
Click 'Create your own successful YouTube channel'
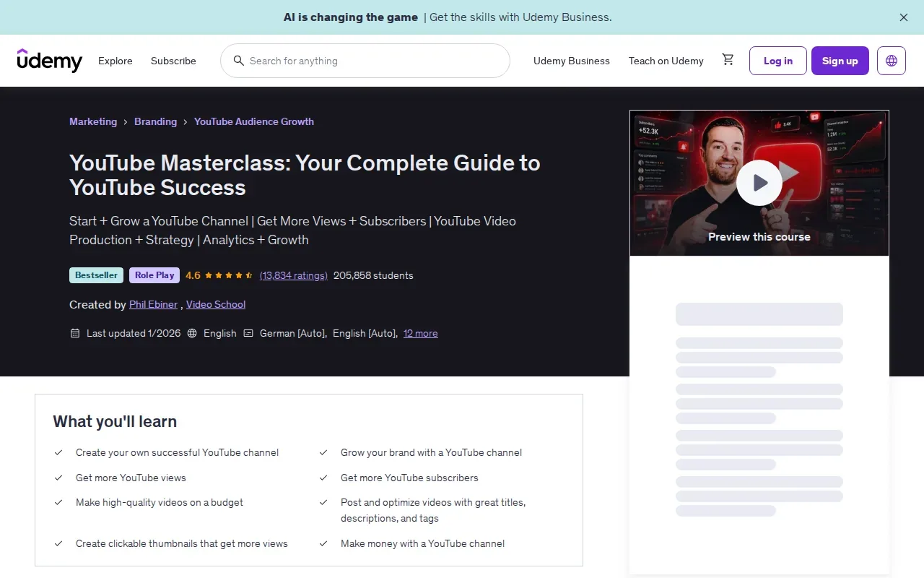[177, 452]
